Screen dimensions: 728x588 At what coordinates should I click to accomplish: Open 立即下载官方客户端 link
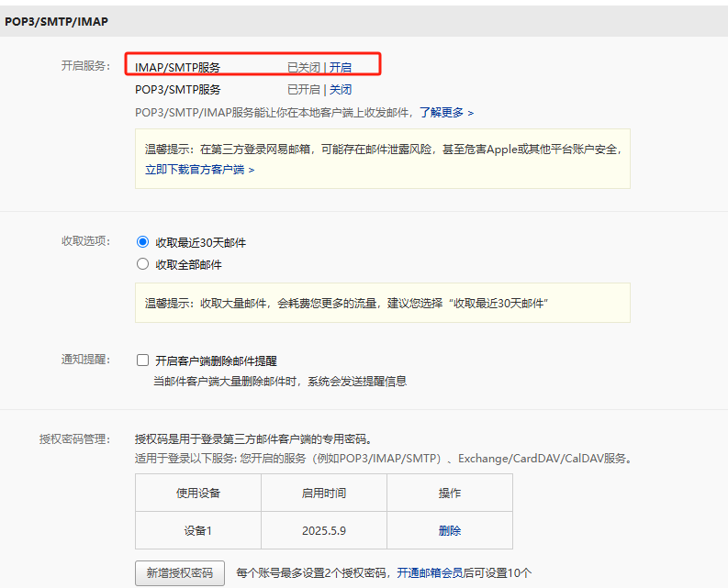pyautogui.click(x=199, y=170)
